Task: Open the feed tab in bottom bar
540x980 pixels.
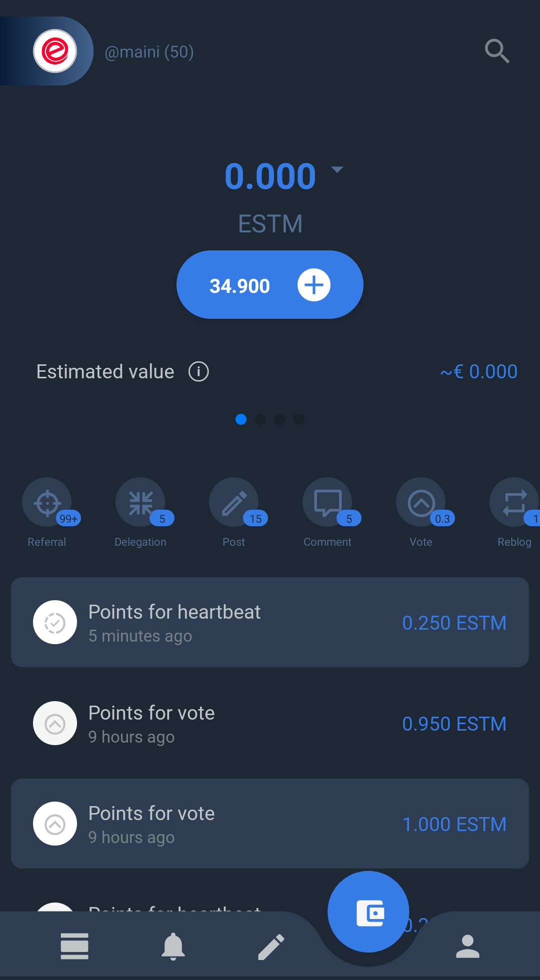Action: coord(74,946)
